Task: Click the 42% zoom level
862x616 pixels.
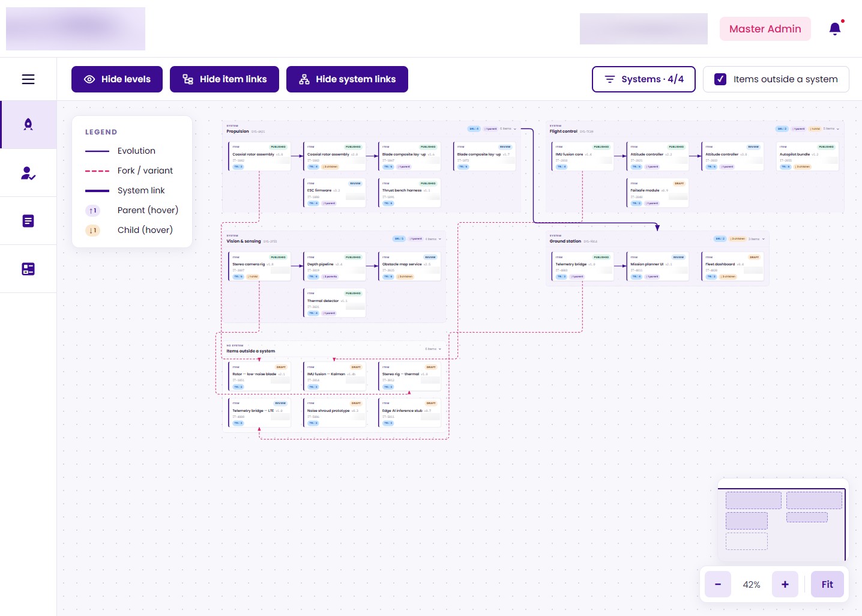Action: [752, 585]
